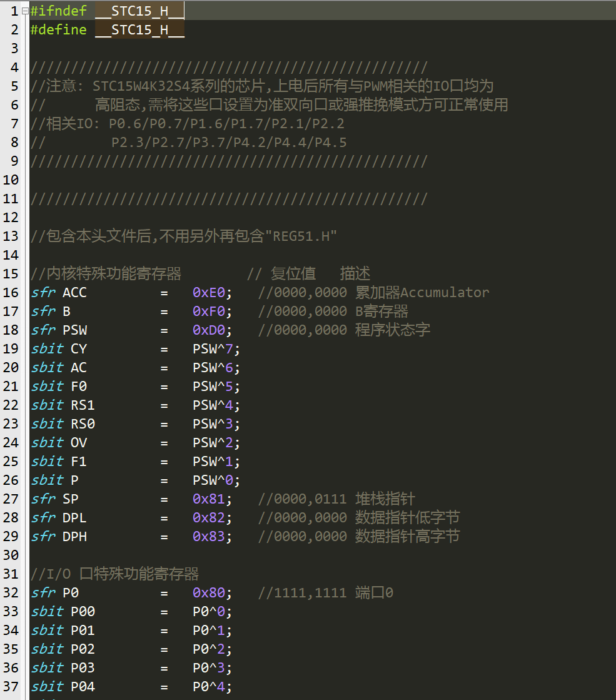Click the SP register name
The height and width of the screenshot is (700, 616).
pyautogui.click(x=71, y=499)
